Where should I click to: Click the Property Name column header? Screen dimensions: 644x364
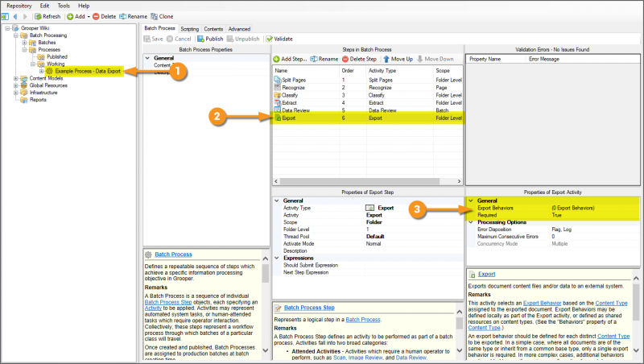coord(485,59)
